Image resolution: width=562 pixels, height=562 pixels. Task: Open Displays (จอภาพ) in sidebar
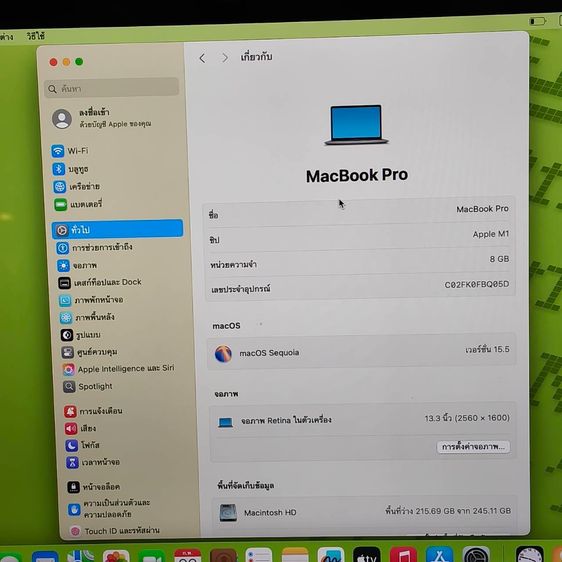(77, 265)
